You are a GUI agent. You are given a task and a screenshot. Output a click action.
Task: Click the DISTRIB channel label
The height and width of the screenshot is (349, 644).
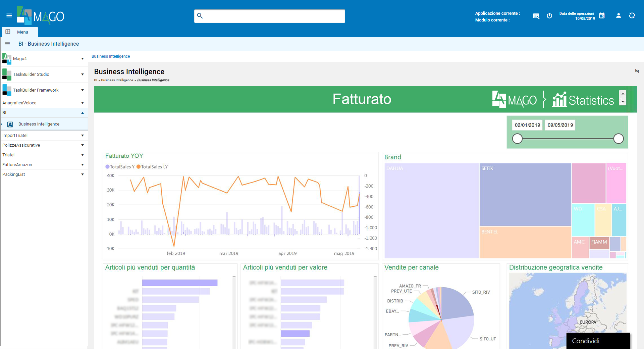point(395,301)
